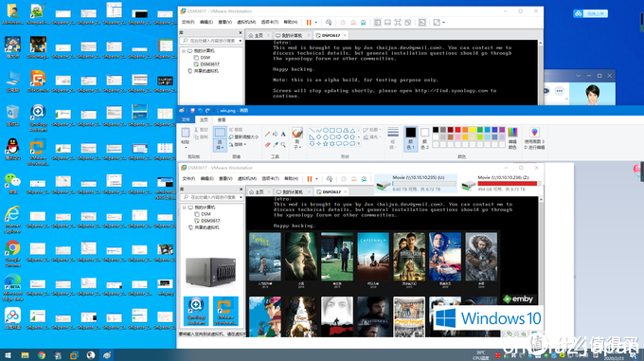Click the Save icon in Paint's title bar
Viewport: 644px width, 361px height.
[192, 111]
